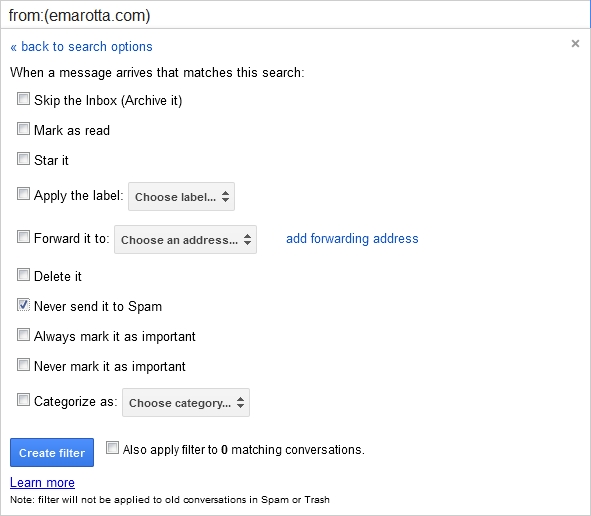The height and width of the screenshot is (516, 591).
Task: Close the filter dialog with the X icon
Action: [575, 44]
